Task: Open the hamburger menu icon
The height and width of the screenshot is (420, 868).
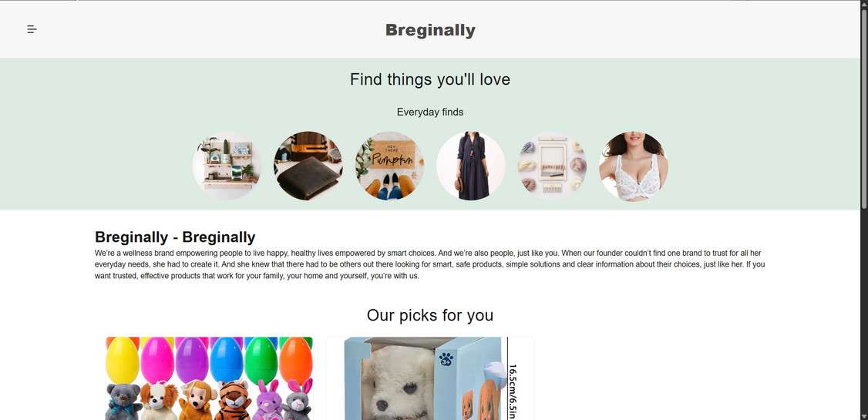Action: pos(32,29)
